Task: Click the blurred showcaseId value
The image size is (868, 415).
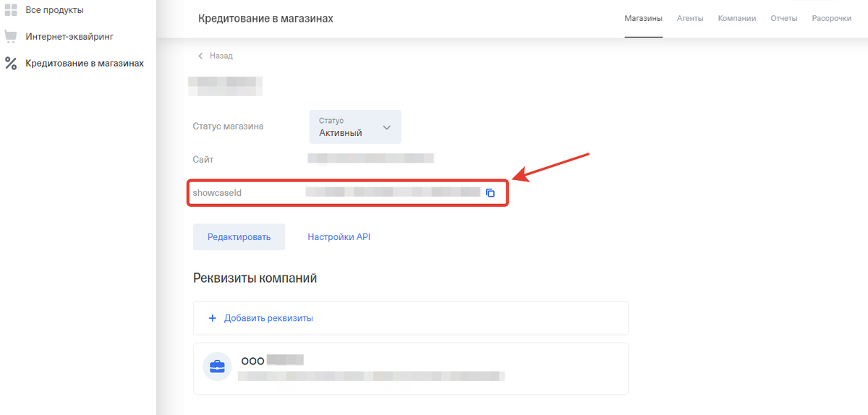Action: pos(393,192)
